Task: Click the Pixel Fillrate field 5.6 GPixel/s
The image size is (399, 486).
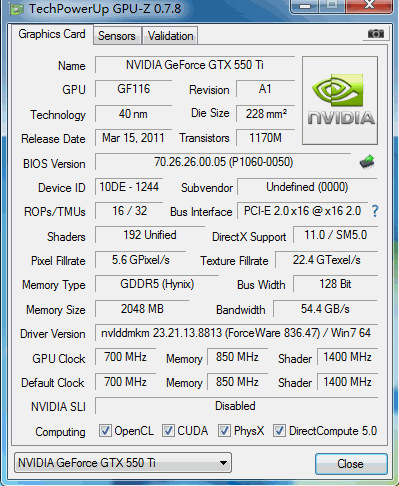Action: click(x=140, y=260)
